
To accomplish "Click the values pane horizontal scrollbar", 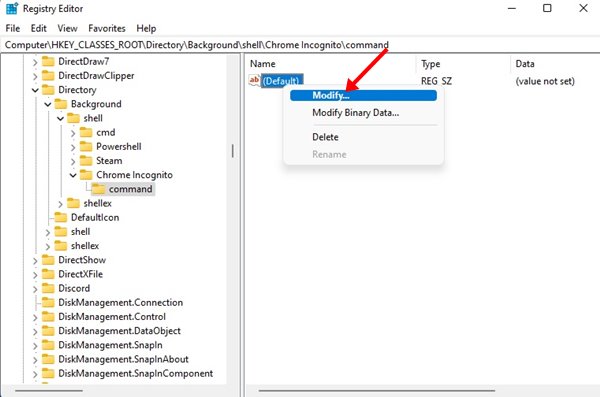I will [x=377, y=390].
